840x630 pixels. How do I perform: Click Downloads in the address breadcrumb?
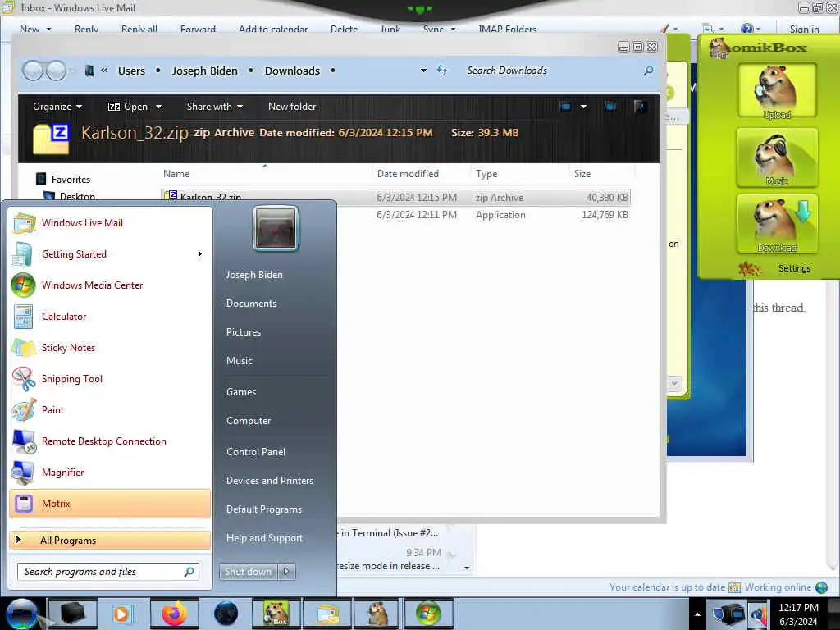(x=292, y=71)
